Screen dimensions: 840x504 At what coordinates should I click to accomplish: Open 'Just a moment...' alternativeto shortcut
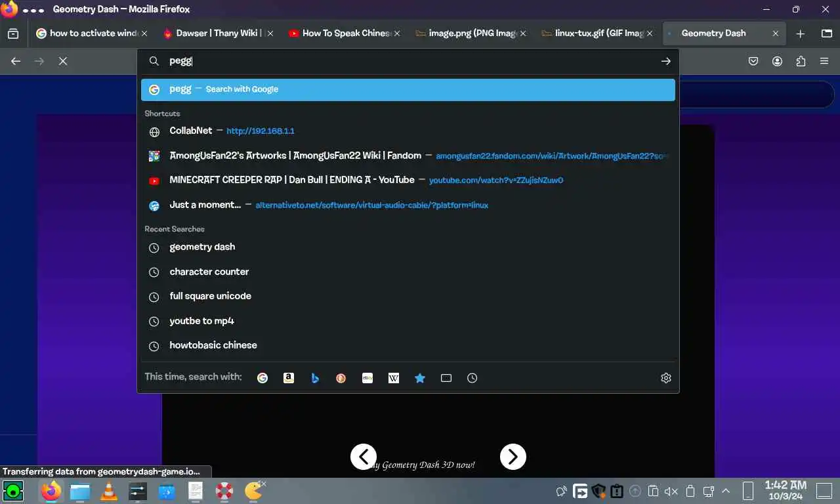(x=408, y=205)
